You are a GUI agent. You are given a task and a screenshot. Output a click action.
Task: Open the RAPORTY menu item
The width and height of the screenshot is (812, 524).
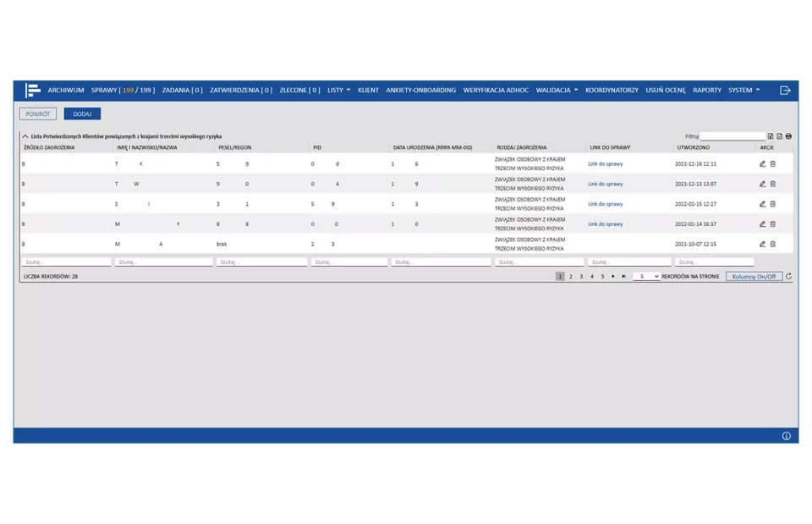point(707,90)
